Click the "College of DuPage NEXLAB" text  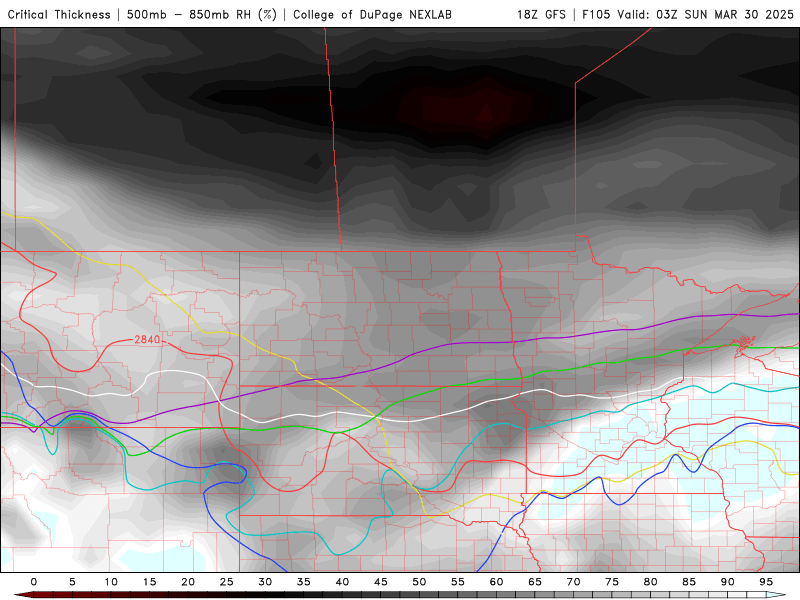pos(372,15)
